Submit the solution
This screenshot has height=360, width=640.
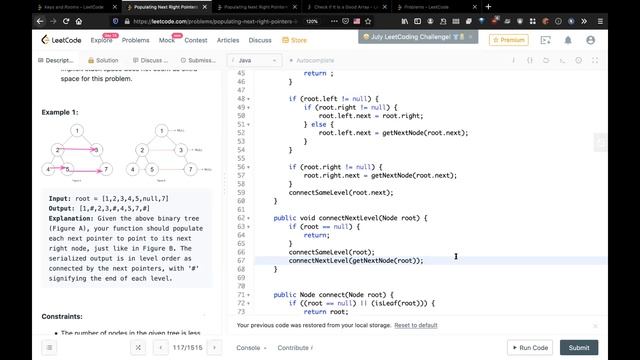(579, 347)
